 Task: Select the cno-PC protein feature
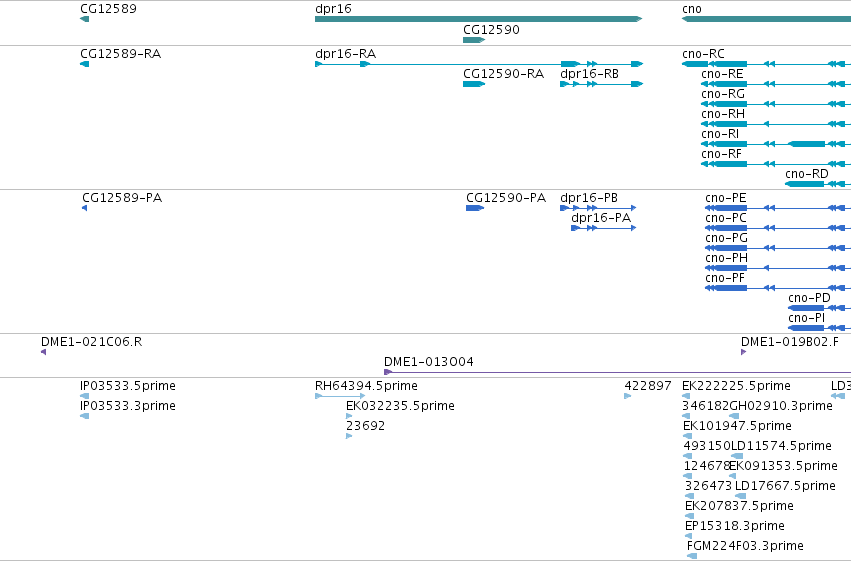tap(778, 228)
